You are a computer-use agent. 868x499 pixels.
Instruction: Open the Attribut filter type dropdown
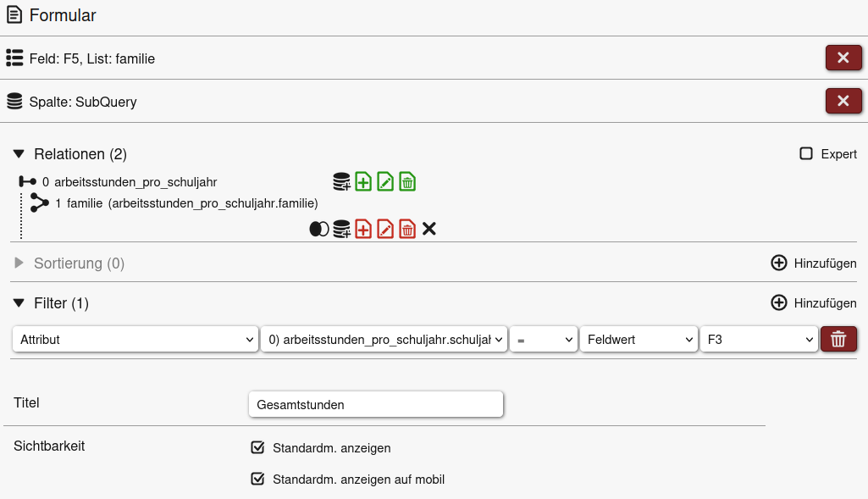click(x=135, y=339)
